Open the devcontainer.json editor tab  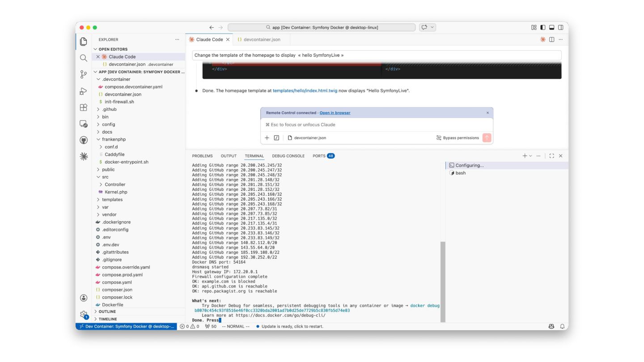[x=261, y=39]
